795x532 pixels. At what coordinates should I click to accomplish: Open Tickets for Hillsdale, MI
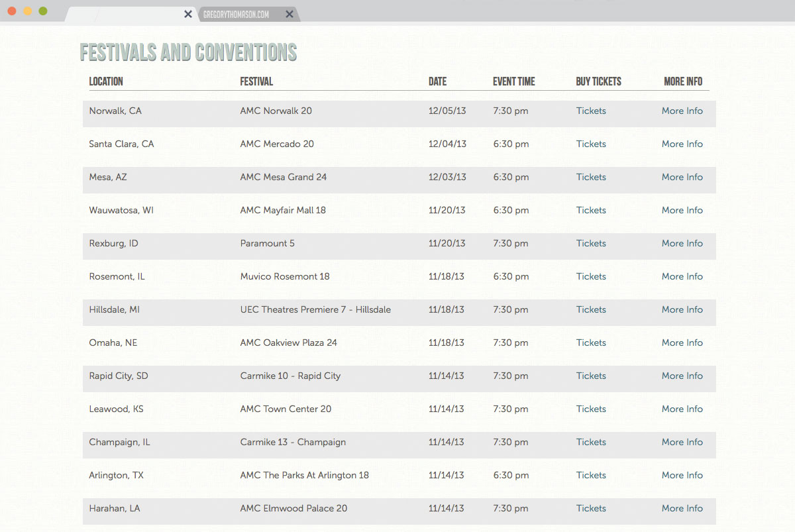[x=591, y=309]
